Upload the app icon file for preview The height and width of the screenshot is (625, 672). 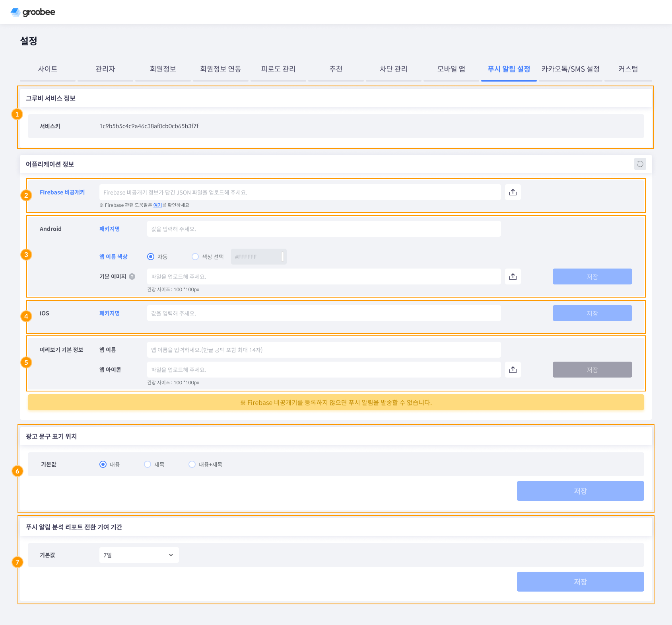click(x=513, y=370)
